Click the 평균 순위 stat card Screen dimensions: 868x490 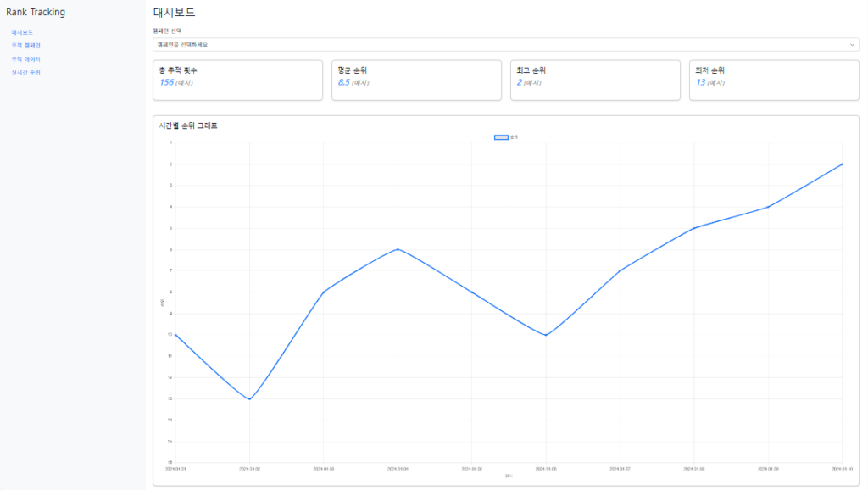416,80
